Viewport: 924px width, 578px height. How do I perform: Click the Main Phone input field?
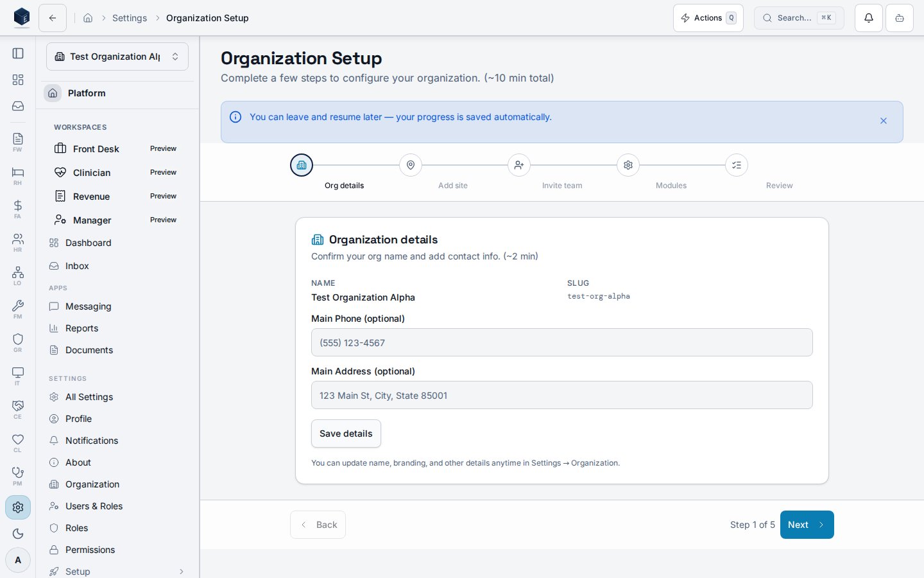562,342
